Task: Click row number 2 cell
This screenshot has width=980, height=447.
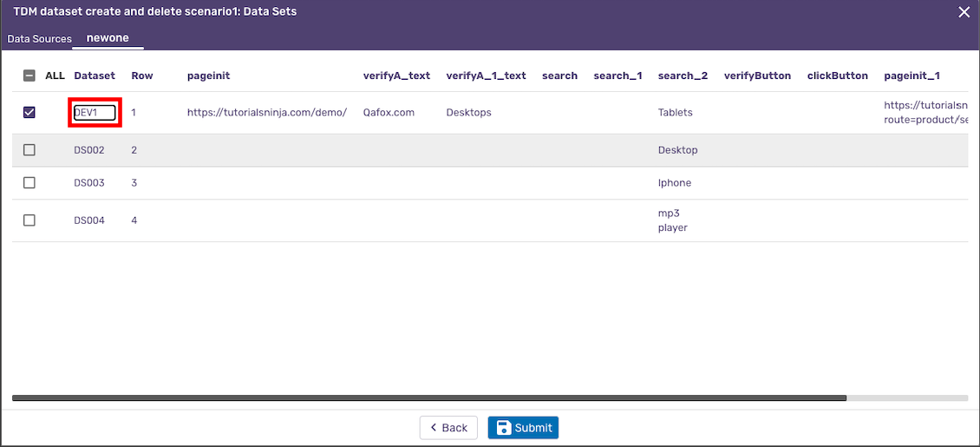Action: tap(134, 150)
